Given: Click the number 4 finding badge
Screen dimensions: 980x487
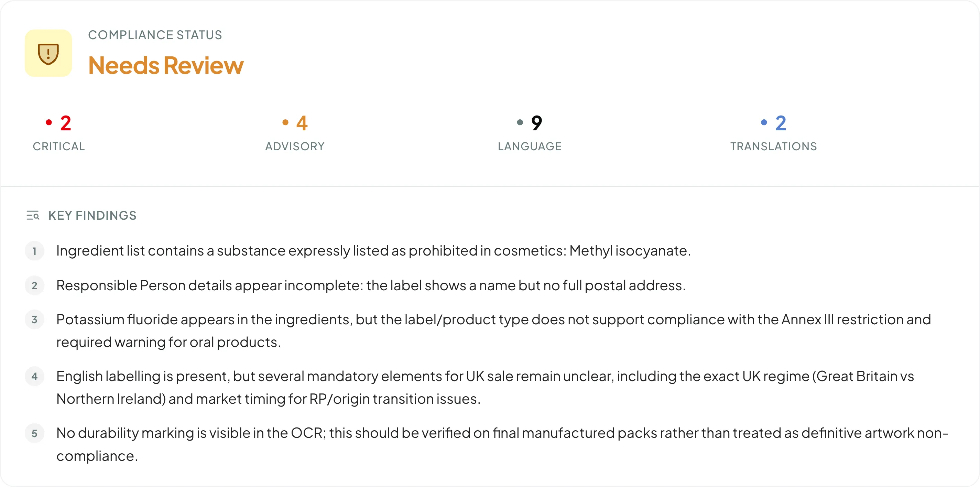Looking at the screenshot, I should [35, 376].
